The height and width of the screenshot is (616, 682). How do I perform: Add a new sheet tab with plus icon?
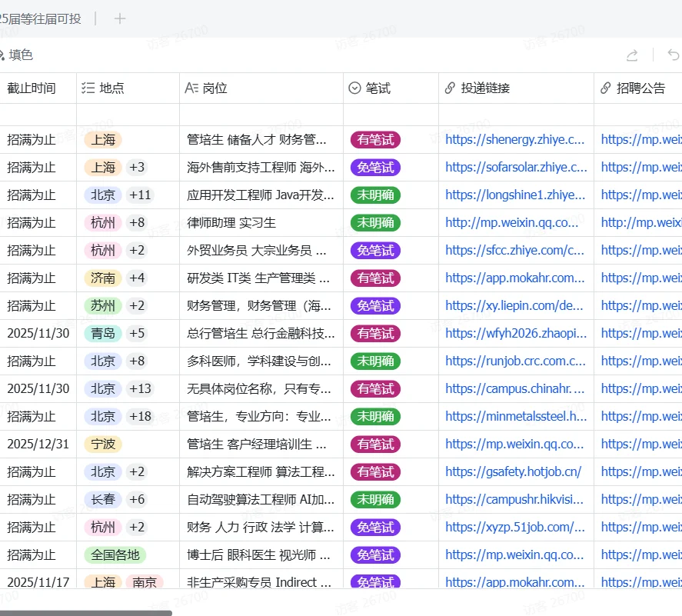pyautogui.click(x=120, y=18)
